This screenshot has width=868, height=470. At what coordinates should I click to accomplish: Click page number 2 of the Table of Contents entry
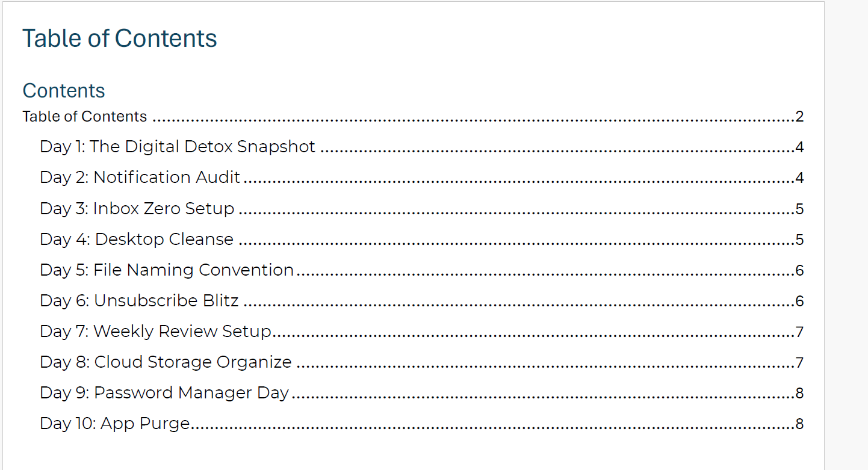pos(799,117)
